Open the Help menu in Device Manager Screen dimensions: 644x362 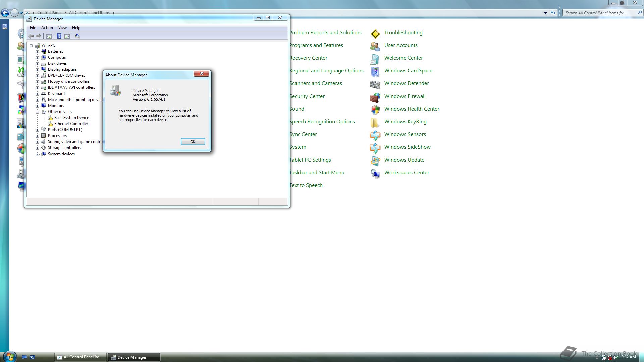coord(76,28)
